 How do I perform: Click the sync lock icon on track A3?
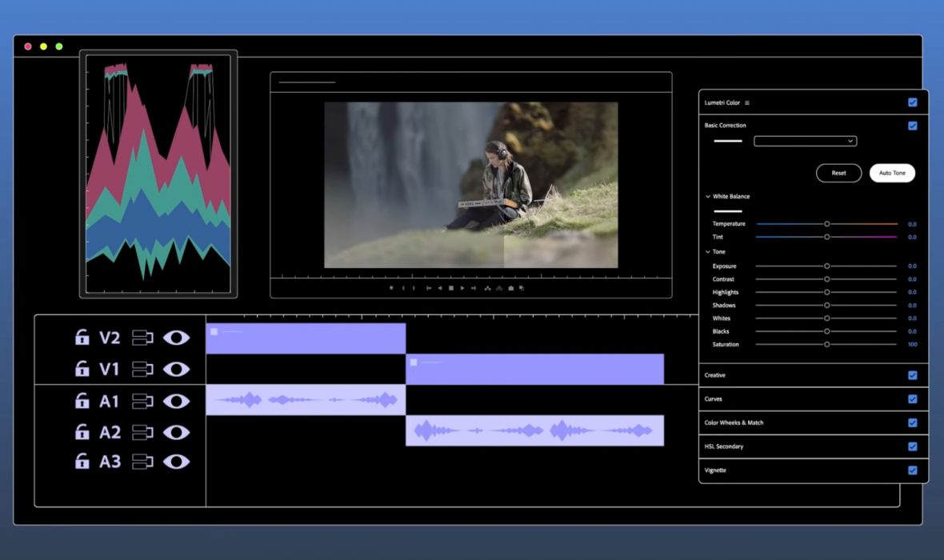coord(142,462)
